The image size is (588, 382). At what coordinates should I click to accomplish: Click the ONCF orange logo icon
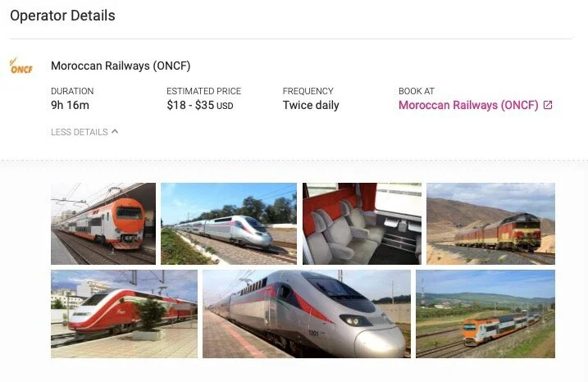[21, 66]
